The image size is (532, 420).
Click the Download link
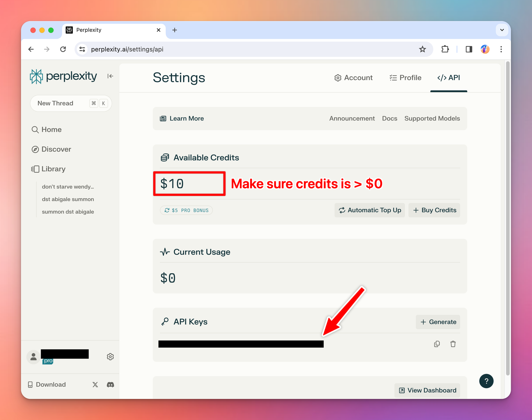coord(47,385)
